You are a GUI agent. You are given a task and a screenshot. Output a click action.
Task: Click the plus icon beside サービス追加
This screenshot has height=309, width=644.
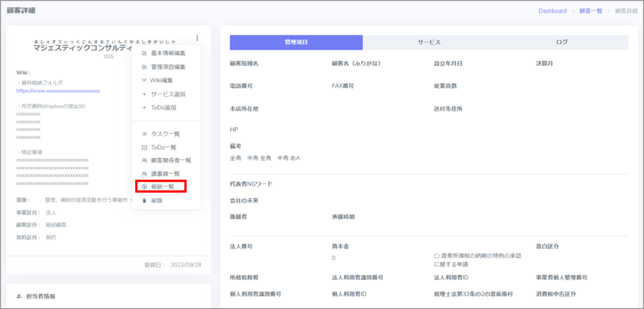pyautogui.click(x=145, y=94)
